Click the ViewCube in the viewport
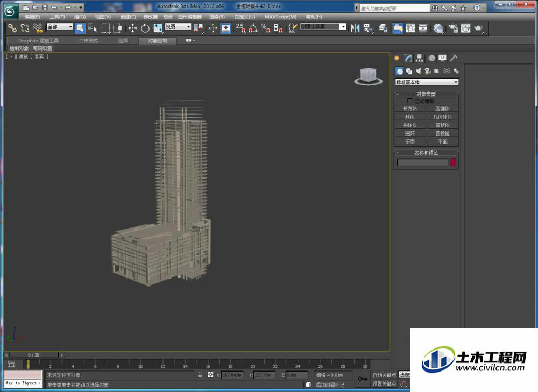 [x=368, y=76]
